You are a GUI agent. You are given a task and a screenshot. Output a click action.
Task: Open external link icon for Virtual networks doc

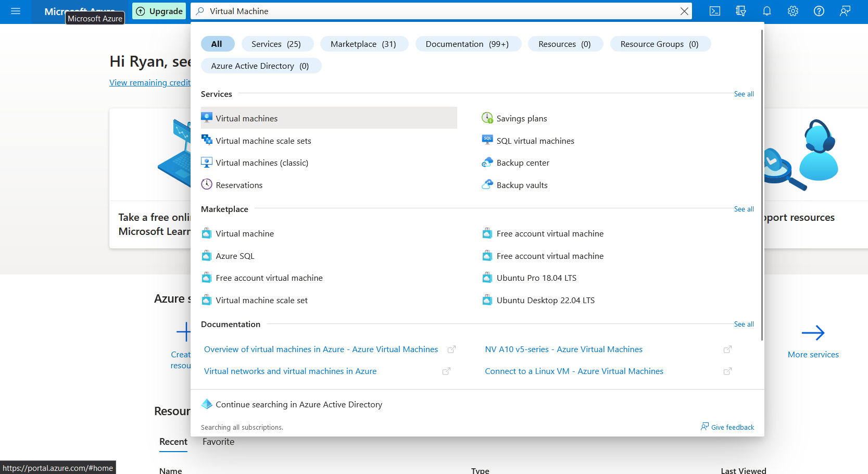pos(447,371)
